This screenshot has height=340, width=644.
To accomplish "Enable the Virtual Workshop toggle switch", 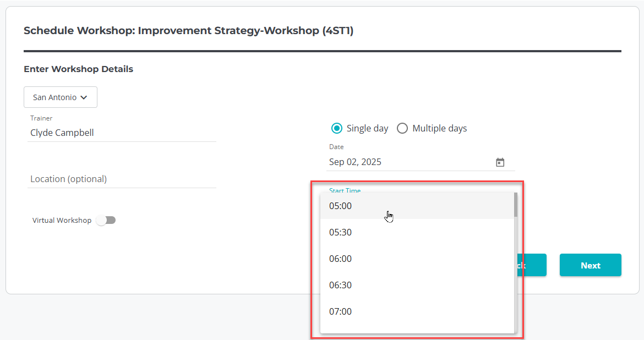I will coord(106,221).
